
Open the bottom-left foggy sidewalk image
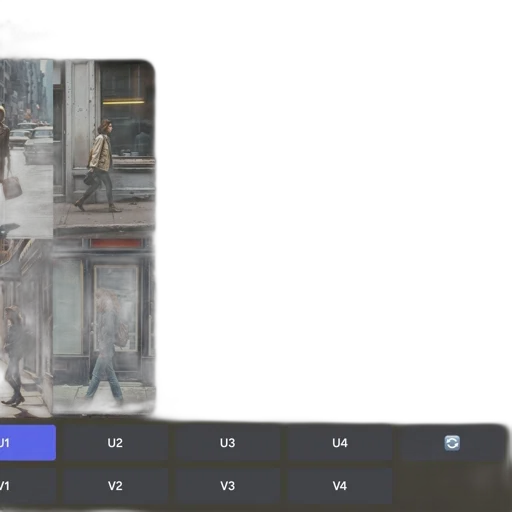(x=26, y=327)
